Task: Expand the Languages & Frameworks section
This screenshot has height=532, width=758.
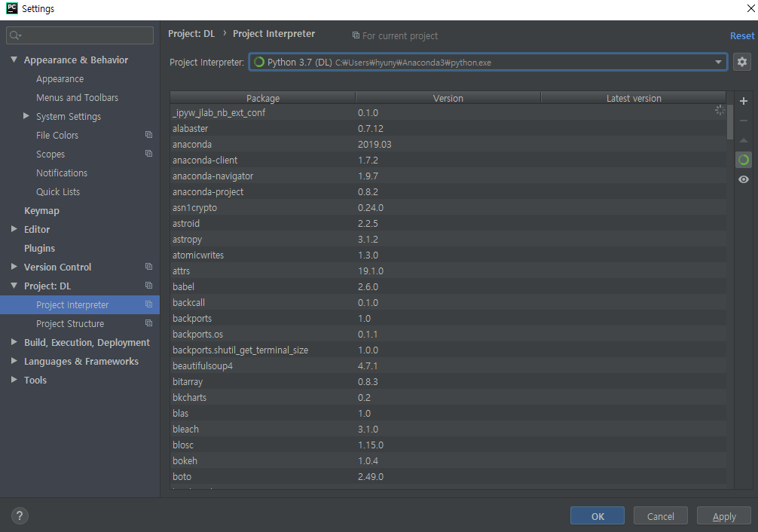Action: [14, 361]
